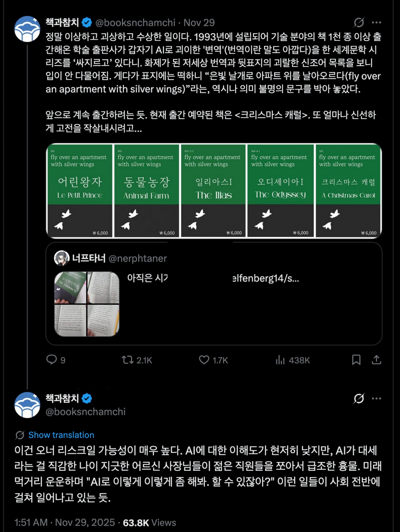Open the 크리스마스 캐럴 book cover image
The image size is (400, 532).
point(348,191)
